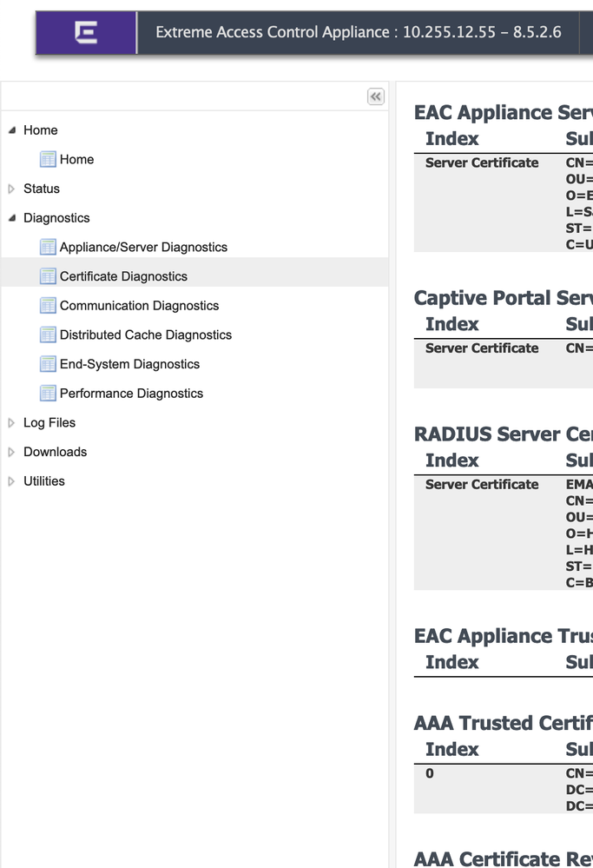Click the Distributed Cache Diagnostics page icon
This screenshot has height=868, width=593.
pos(48,335)
